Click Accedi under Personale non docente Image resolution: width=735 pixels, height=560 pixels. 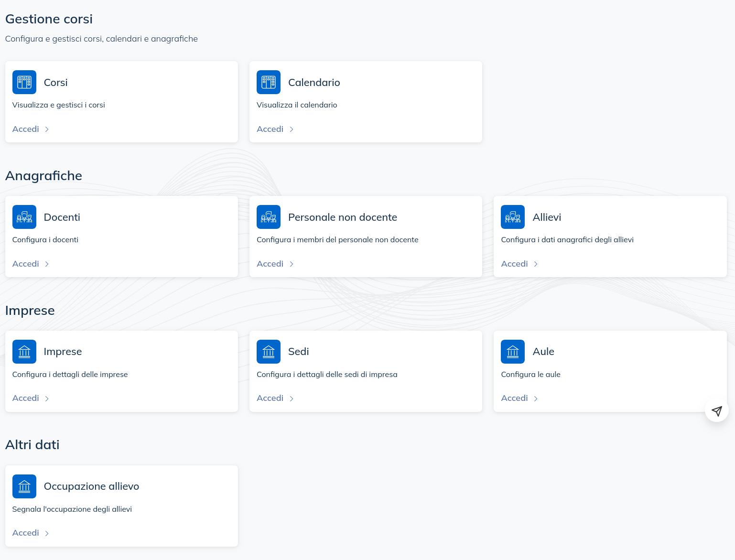click(270, 264)
